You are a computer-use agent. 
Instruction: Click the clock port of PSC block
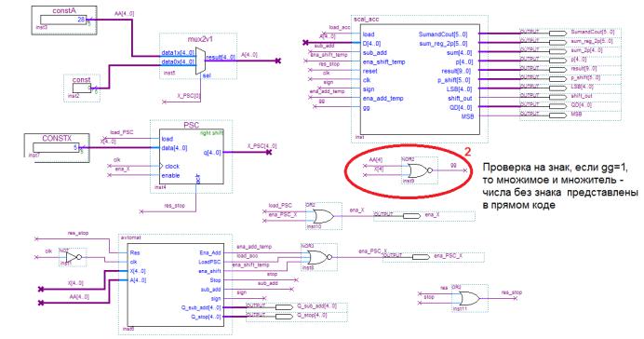[172, 166]
